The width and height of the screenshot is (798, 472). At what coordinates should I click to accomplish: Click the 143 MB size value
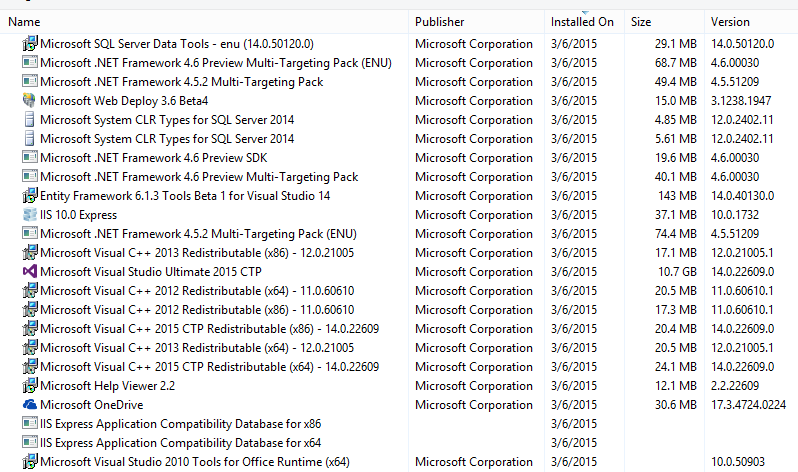[x=678, y=196]
